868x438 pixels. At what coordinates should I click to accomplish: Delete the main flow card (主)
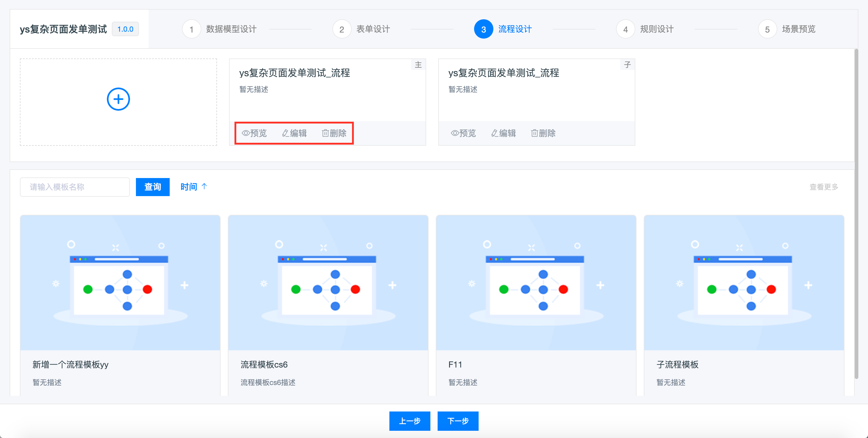(334, 133)
